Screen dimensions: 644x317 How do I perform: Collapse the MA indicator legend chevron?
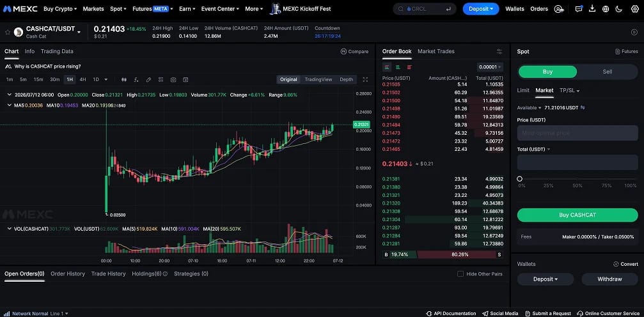10,105
